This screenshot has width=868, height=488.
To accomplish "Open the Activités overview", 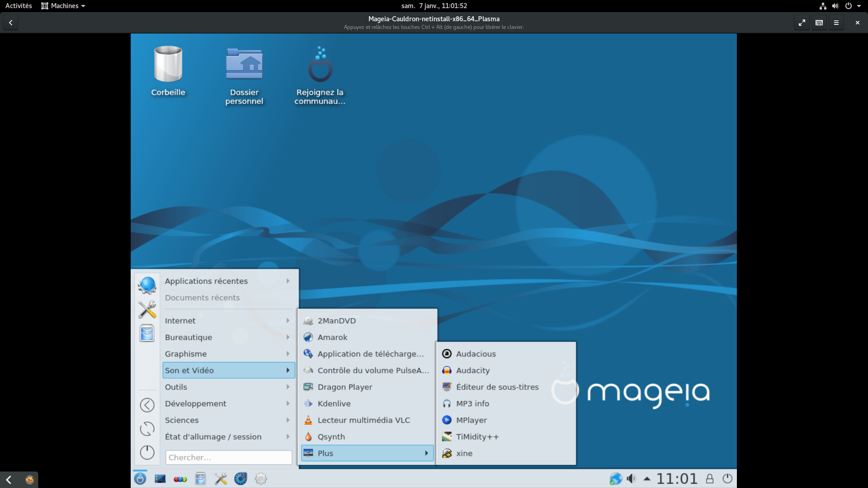I will coord(19,6).
